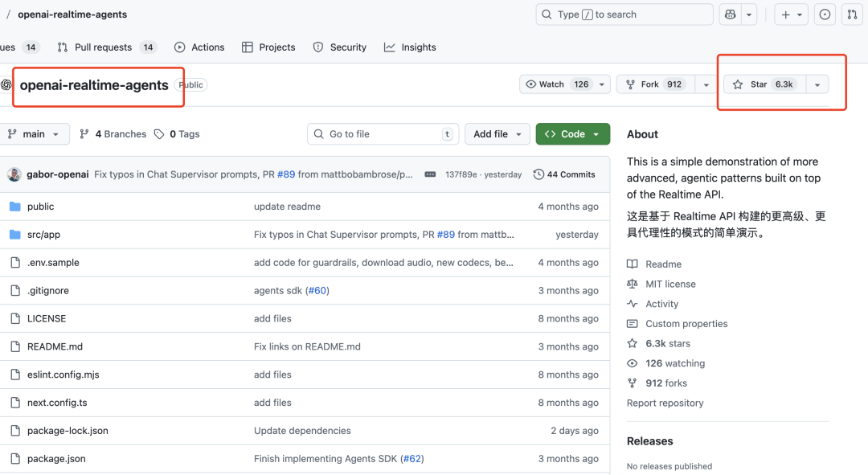The width and height of the screenshot is (868, 475).
Task: Open the Releases heading link
Action: (x=650, y=441)
